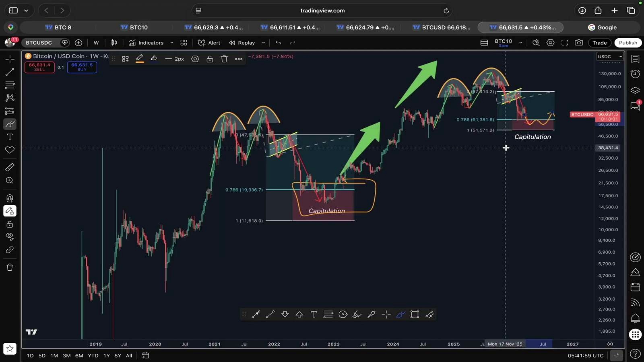Expand the Indicators favorites dropdown arrow
Screen dimensions: 644x362
172,43
